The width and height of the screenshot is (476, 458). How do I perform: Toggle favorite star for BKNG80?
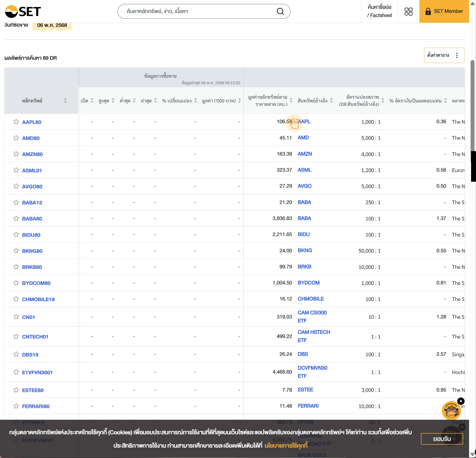pos(16,250)
